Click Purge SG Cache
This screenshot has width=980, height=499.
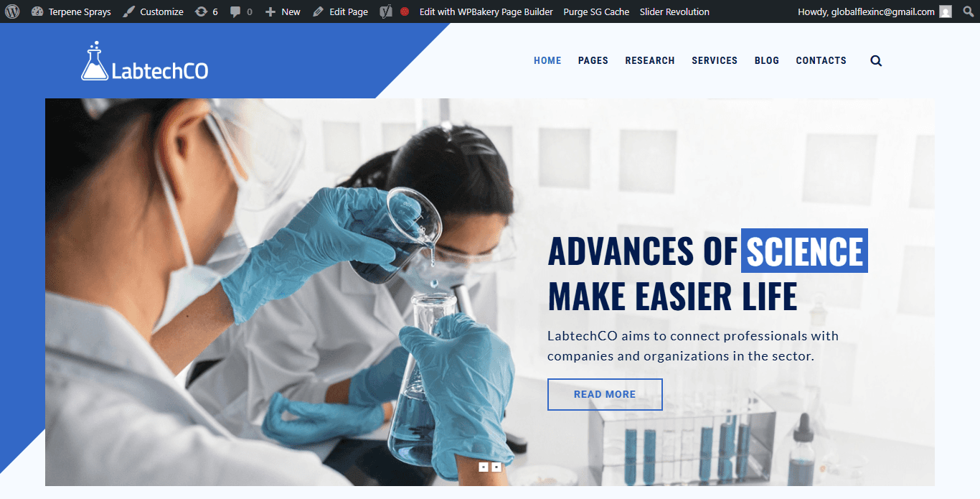coord(596,11)
